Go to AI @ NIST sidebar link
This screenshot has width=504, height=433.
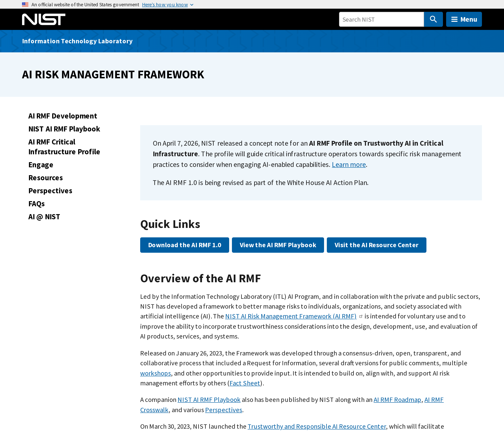pyautogui.click(x=44, y=217)
